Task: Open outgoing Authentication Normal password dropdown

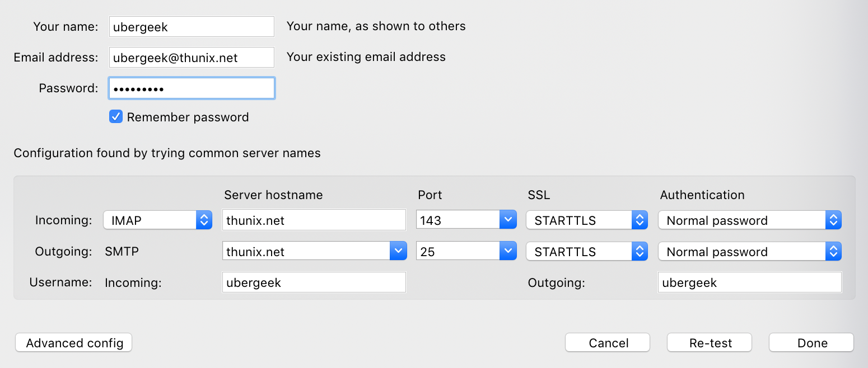Action: pos(749,252)
